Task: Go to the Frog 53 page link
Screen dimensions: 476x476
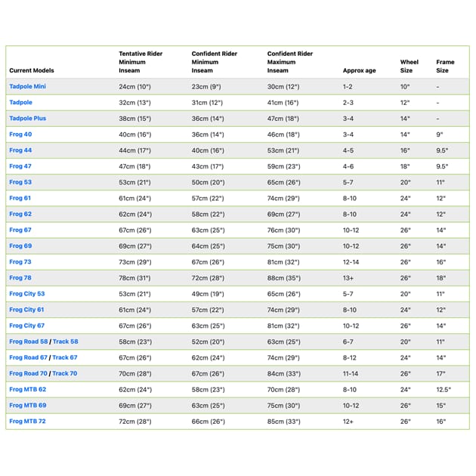Action: [x=20, y=182]
